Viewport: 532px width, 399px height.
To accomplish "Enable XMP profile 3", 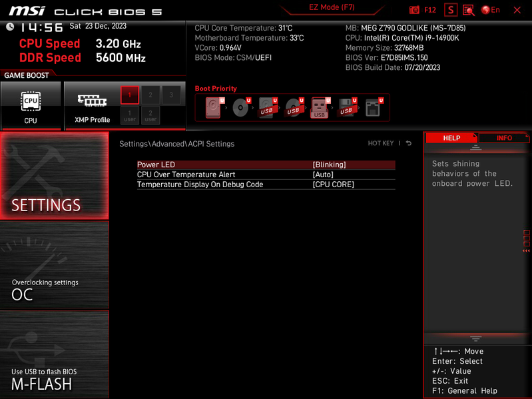I will [171, 95].
